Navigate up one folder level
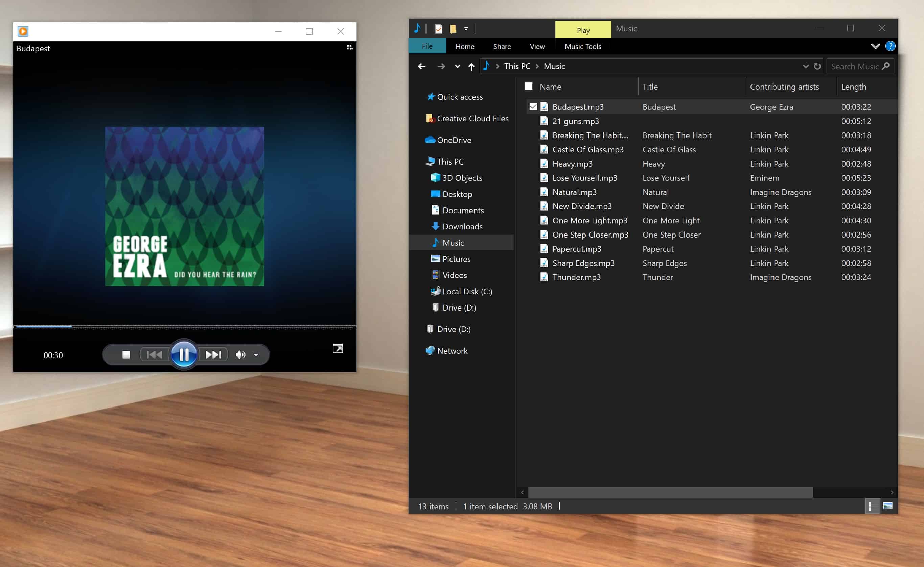924x567 pixels. click(471, 66)
